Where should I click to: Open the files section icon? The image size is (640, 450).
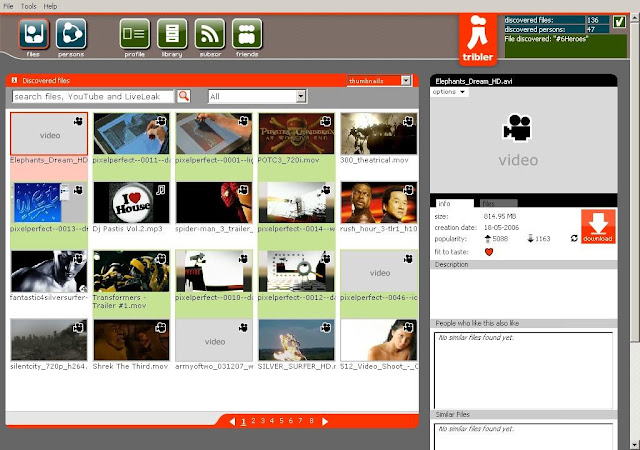(33, 33)
